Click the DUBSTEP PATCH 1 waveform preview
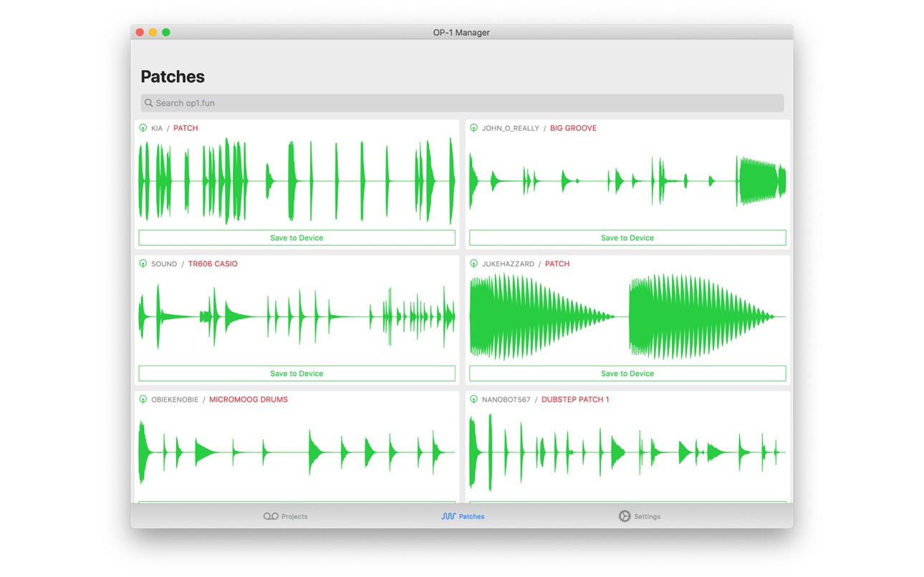Viewport: 924px width, 577px height. coord(627,452)
